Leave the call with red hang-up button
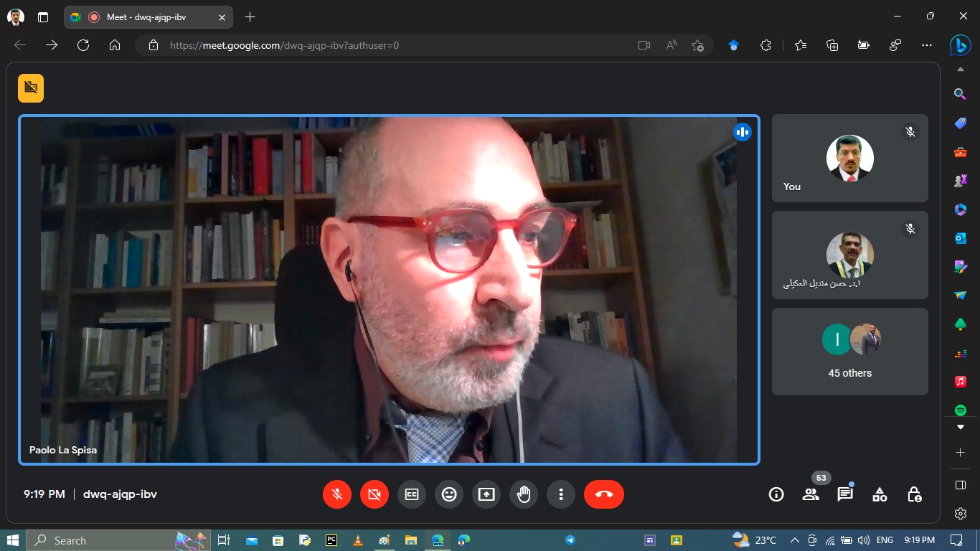The height and width of the screenshot is (551, 980). pos(603,494)
